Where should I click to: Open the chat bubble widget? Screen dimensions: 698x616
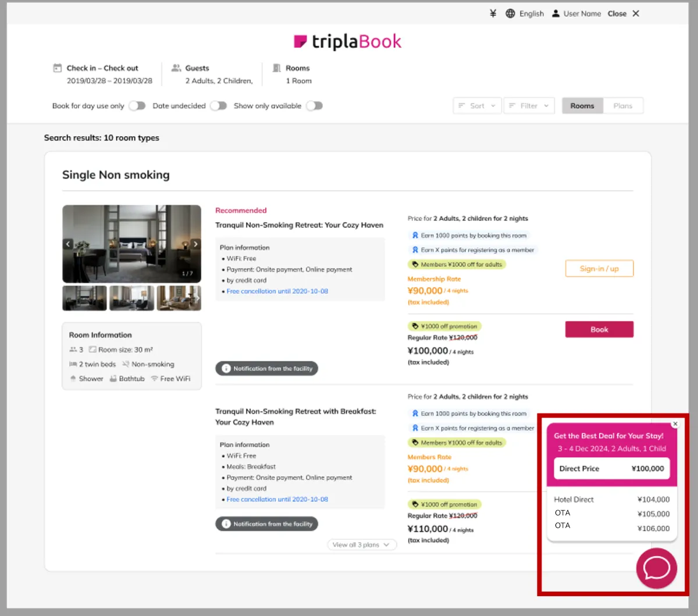coord(656,568)
